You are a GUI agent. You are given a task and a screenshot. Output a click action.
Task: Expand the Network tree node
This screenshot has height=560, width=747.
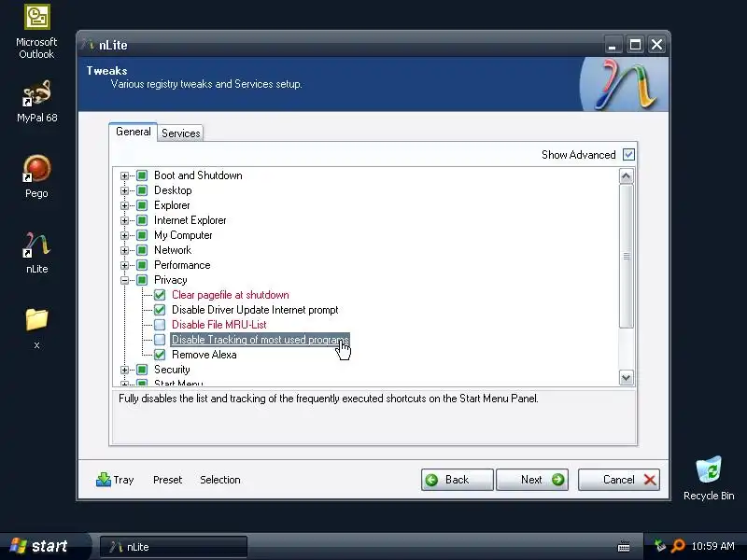[124, 250]
